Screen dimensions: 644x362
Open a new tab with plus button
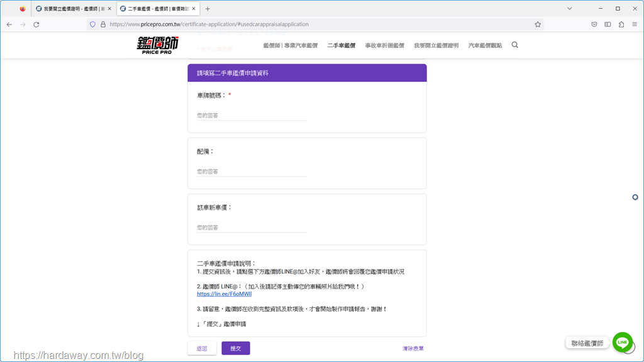tap(208, 9)
